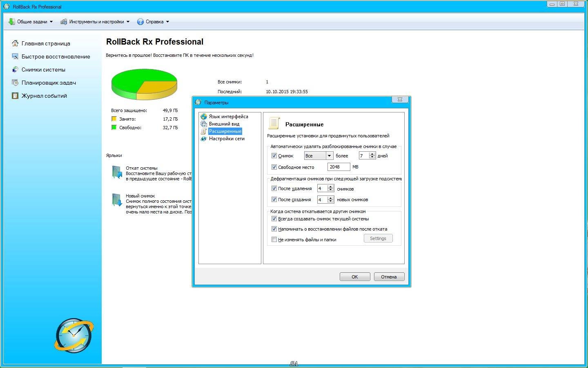588x368 pixels.
Task: Click the Откат системы shortcut icon
Action: coord(117,173)
